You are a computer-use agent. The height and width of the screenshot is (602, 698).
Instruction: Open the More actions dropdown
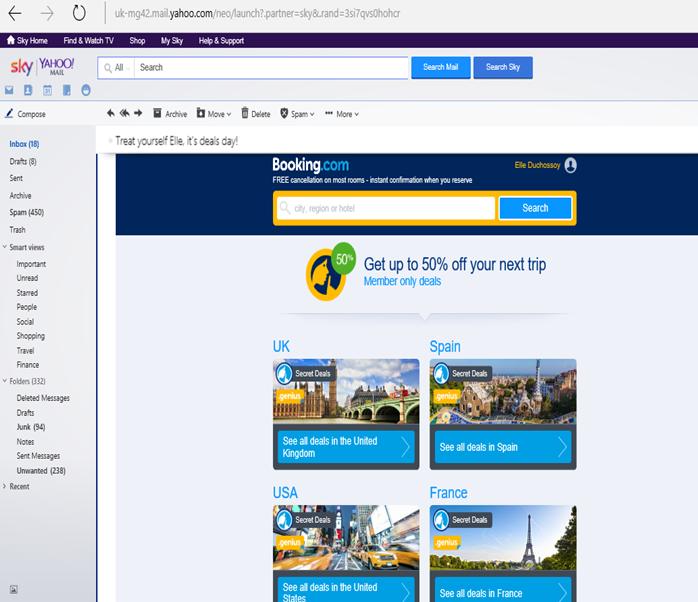pyautogui.click(x=342, y=114)
